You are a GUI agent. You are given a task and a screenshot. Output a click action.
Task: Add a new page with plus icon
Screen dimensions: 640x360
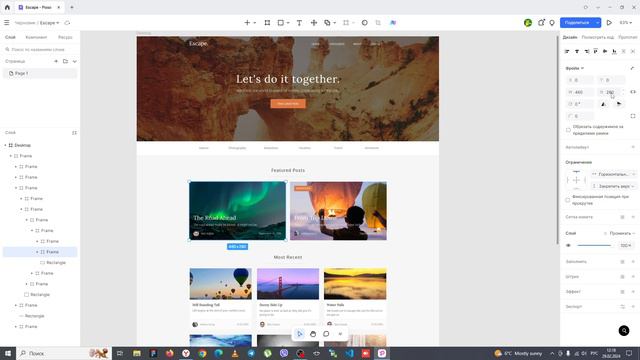click(56, 61)
